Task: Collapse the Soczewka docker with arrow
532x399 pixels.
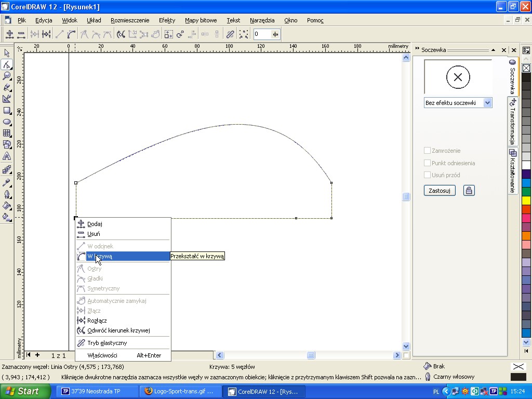Action: tap(493, 50)
